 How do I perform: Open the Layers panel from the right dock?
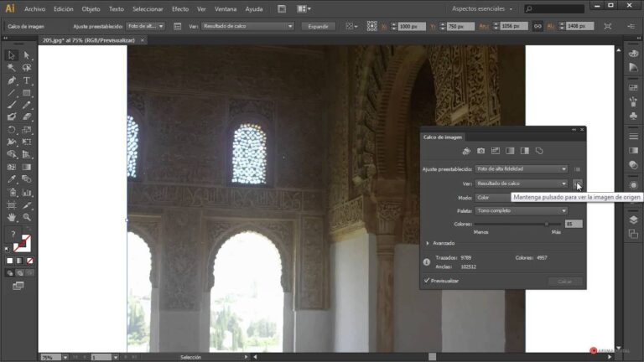click(x=633, y=220)
